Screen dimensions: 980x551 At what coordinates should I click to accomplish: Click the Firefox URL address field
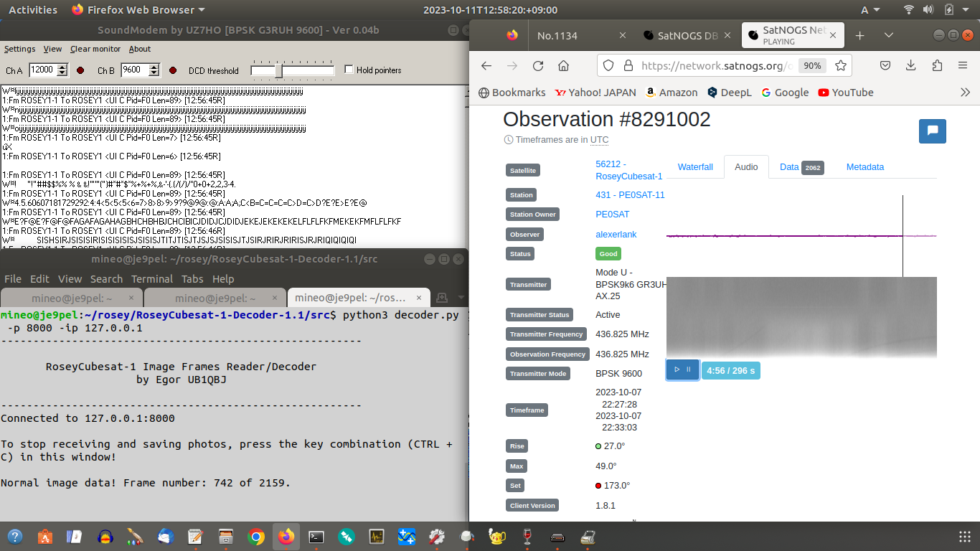tap(716, 65)
